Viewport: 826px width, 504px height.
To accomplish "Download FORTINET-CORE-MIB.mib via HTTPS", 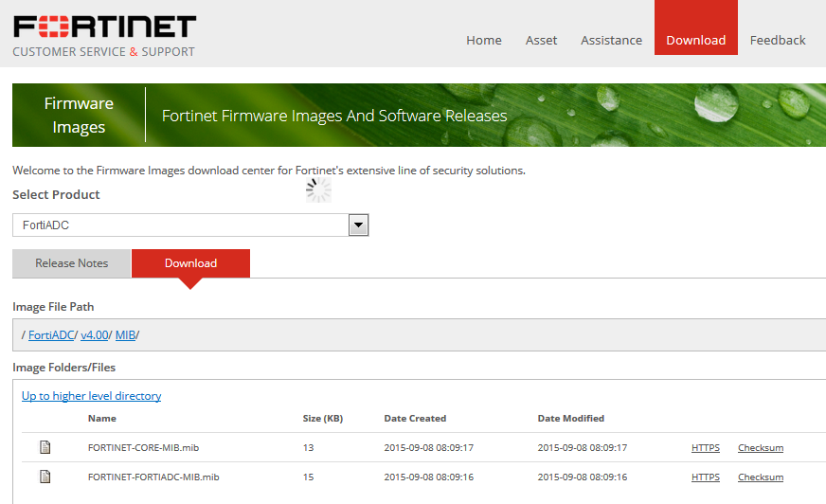I will (x=706, y=448).
